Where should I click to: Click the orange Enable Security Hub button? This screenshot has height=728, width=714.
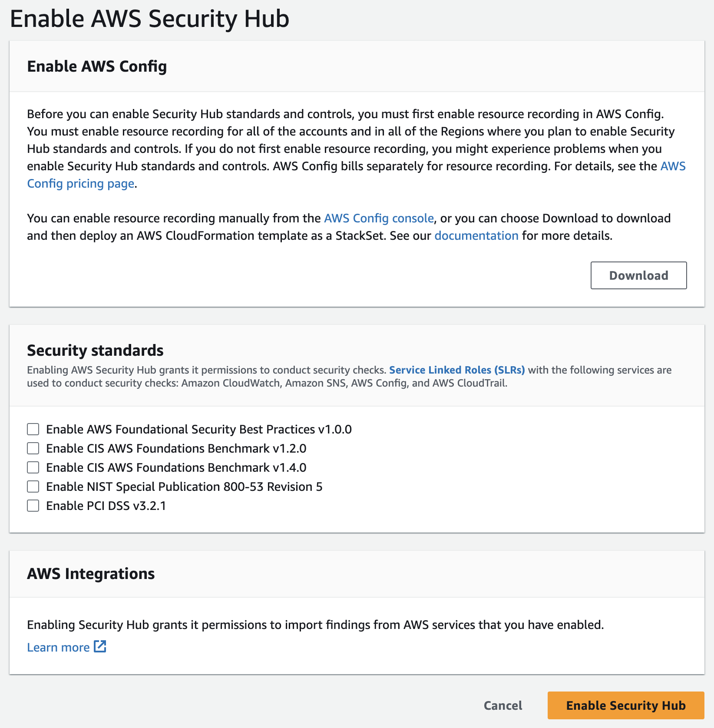(625, 705)
